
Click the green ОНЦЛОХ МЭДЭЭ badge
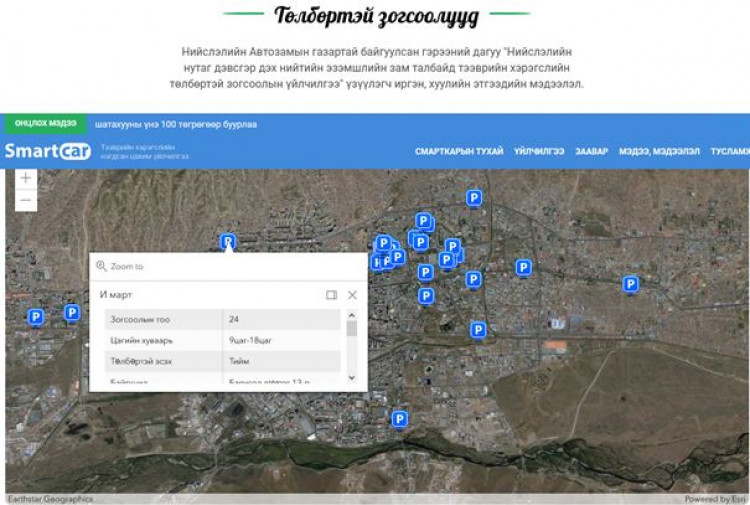click(45, 123)
